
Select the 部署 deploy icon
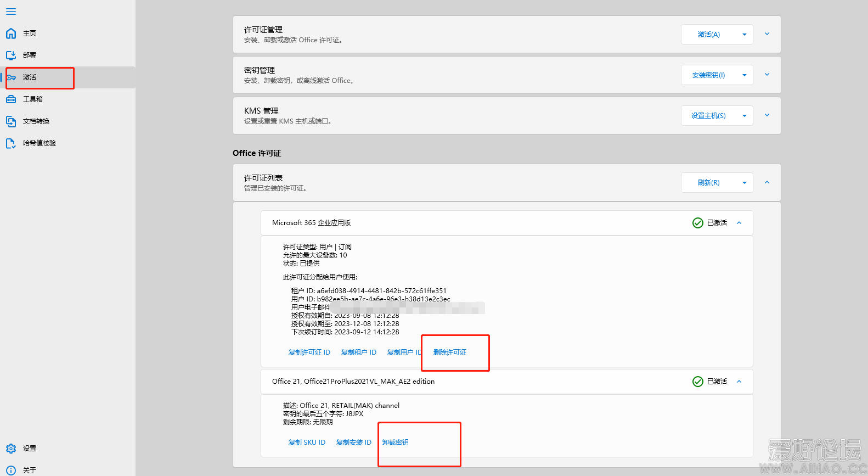coord(11,55)
